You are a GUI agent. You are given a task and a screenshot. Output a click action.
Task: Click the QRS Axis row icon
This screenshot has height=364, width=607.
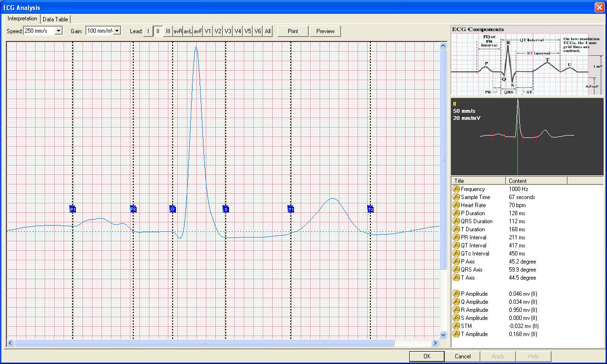coord(456,270)
